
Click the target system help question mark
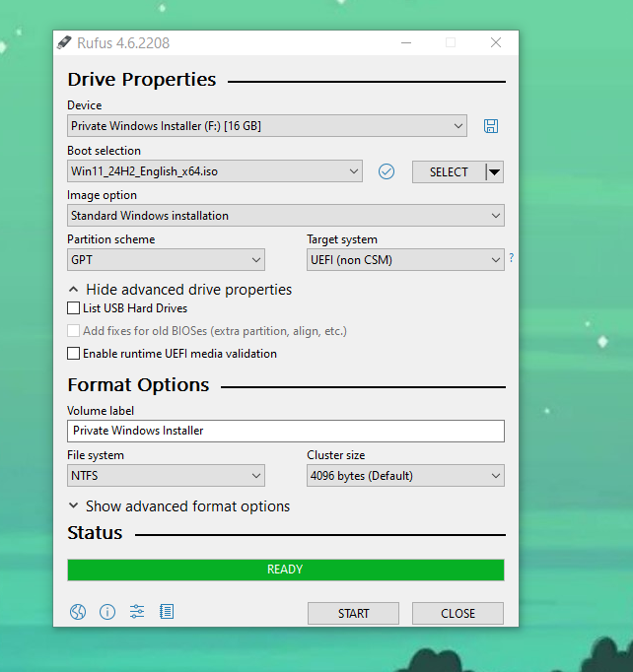[511, 257]
